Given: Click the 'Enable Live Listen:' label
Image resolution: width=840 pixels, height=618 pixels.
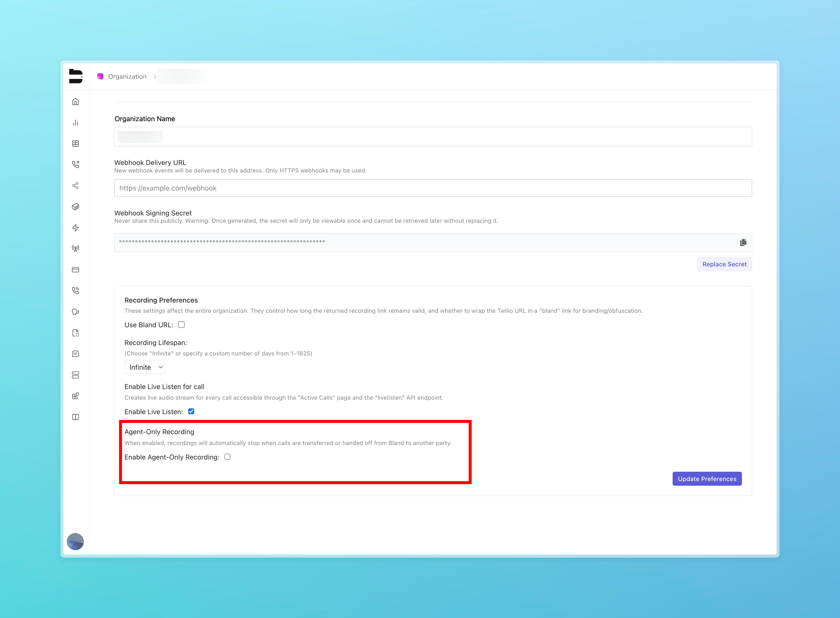Looking at the screenshot, I should click(154, 412).
